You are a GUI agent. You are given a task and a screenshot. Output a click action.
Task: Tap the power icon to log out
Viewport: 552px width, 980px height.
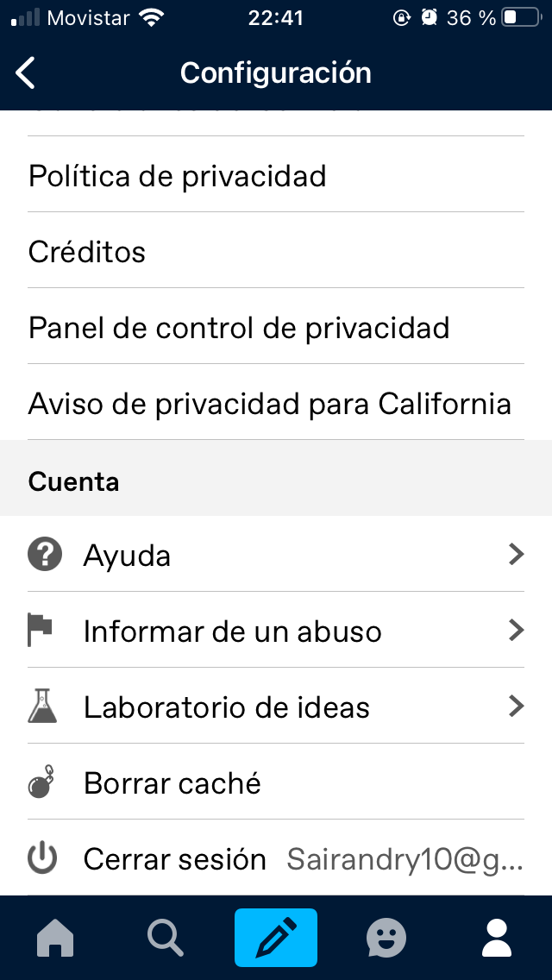(x=42, y=858)
